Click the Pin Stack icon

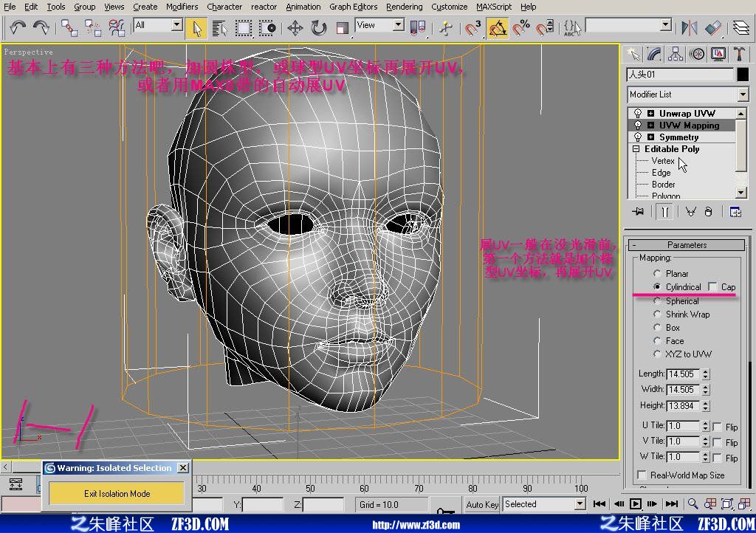click(x=638, y=212)
